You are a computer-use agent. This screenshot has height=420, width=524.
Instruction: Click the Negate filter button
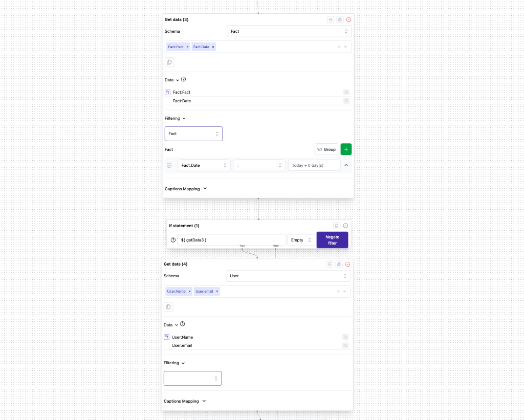click(x=332, y=240)
